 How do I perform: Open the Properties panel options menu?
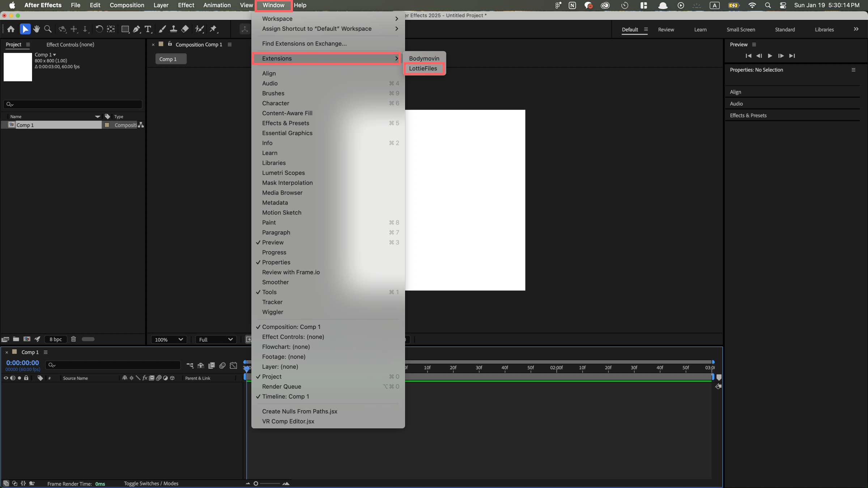(854, 70)
